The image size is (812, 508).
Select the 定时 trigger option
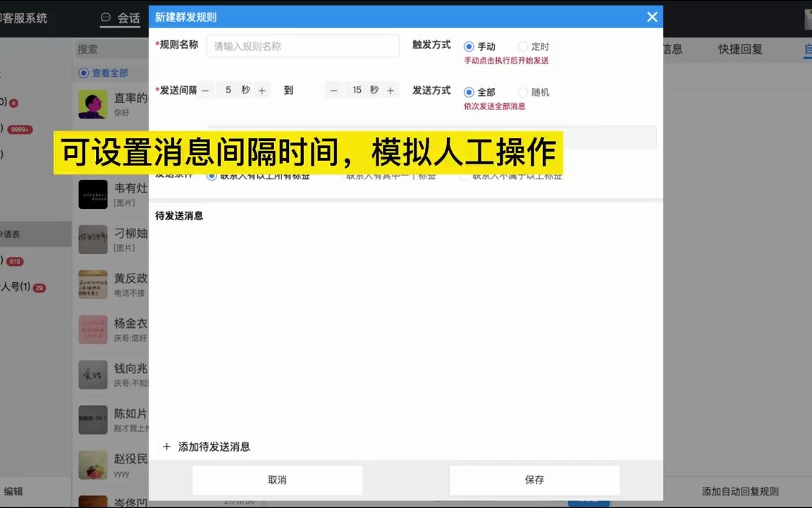pyautogui.click(x=522, y=46)
